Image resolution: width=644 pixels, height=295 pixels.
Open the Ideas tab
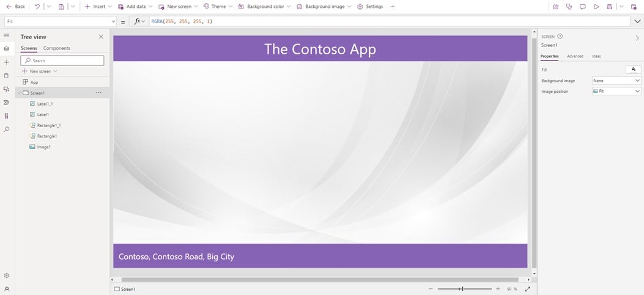[x=596, y=56]
